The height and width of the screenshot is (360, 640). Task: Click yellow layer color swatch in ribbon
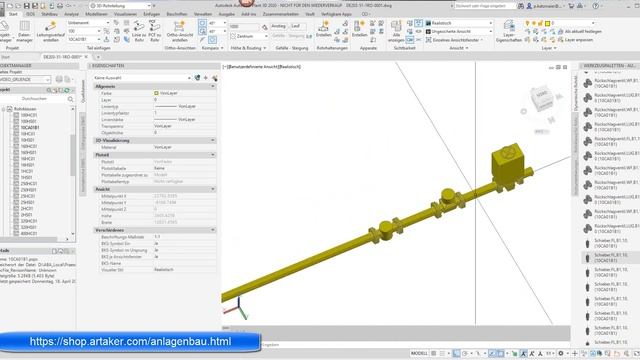click(x=548, y=23)
